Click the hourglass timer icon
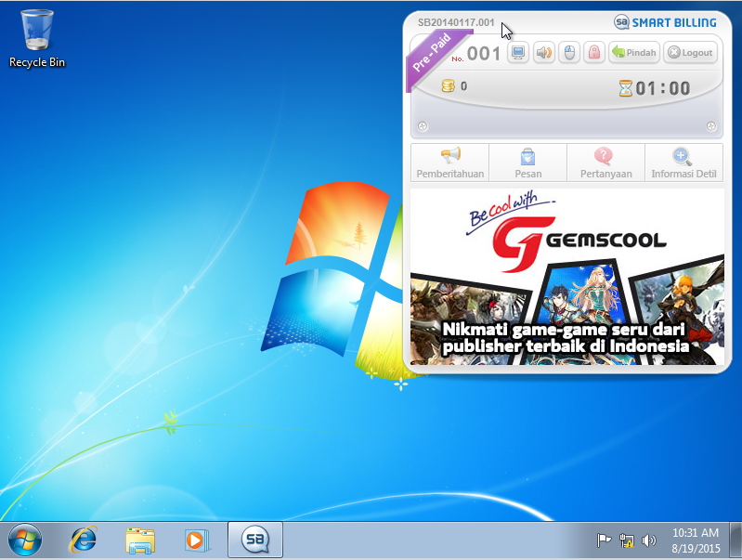The height and width of the screenshot is (560, 742). click(x=626, y=88)
